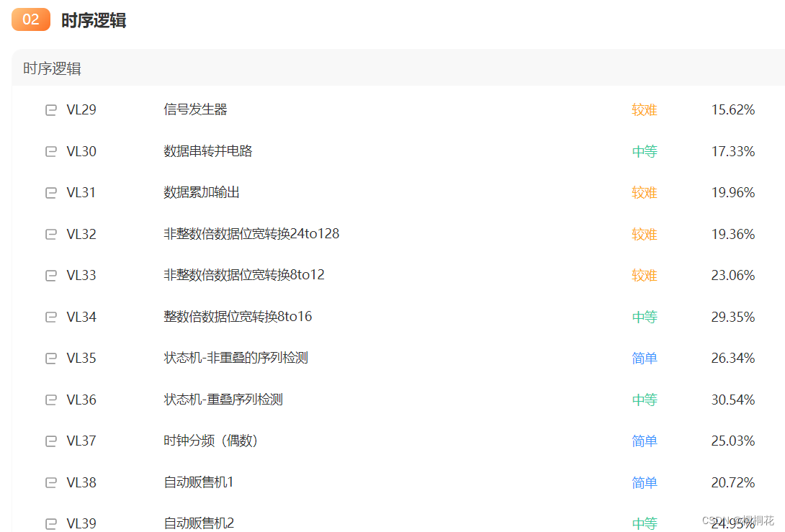Click the 时序逻辑 table group header
The height and width of the screenshot is (532, 785).
(398, 68)
